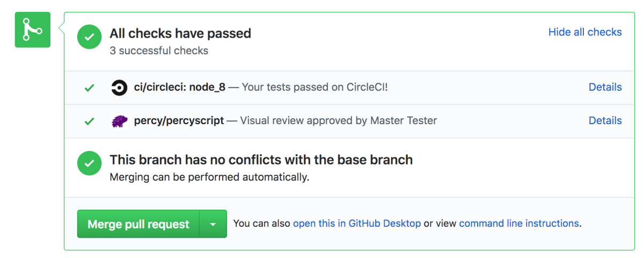View command line instructions link

click(519, 224)
